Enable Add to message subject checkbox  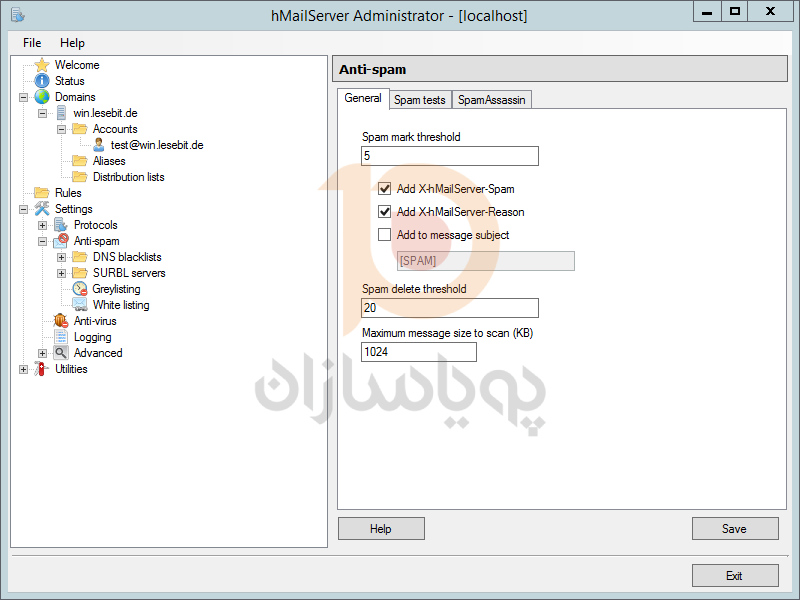[x=385, y=235]
